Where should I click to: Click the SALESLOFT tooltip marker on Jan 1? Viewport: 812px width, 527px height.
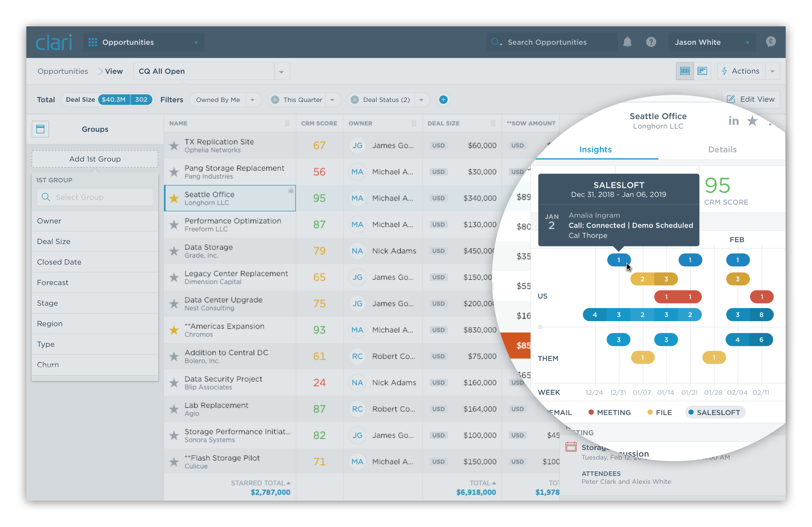(618, 260)
